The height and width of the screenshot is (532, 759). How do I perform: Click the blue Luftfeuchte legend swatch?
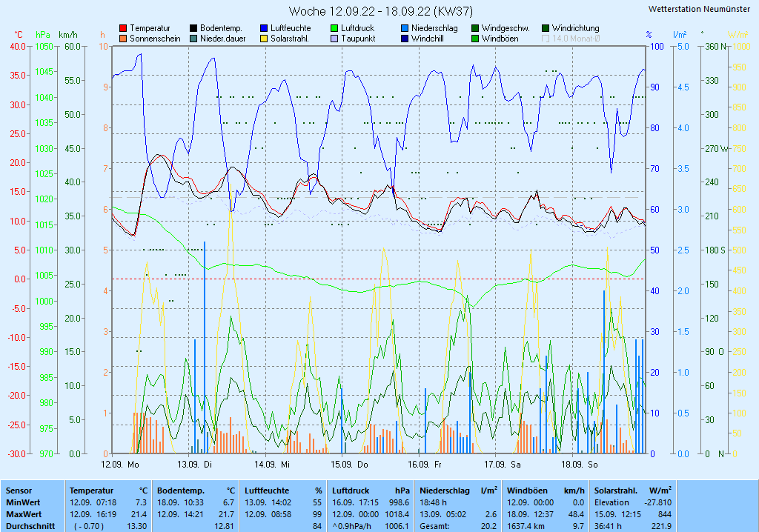pyautogui.click(x=264, y=29)
